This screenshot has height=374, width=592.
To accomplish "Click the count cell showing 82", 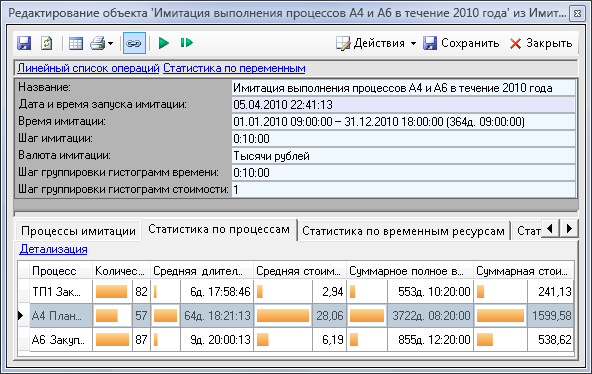I will tap(141, 292).
